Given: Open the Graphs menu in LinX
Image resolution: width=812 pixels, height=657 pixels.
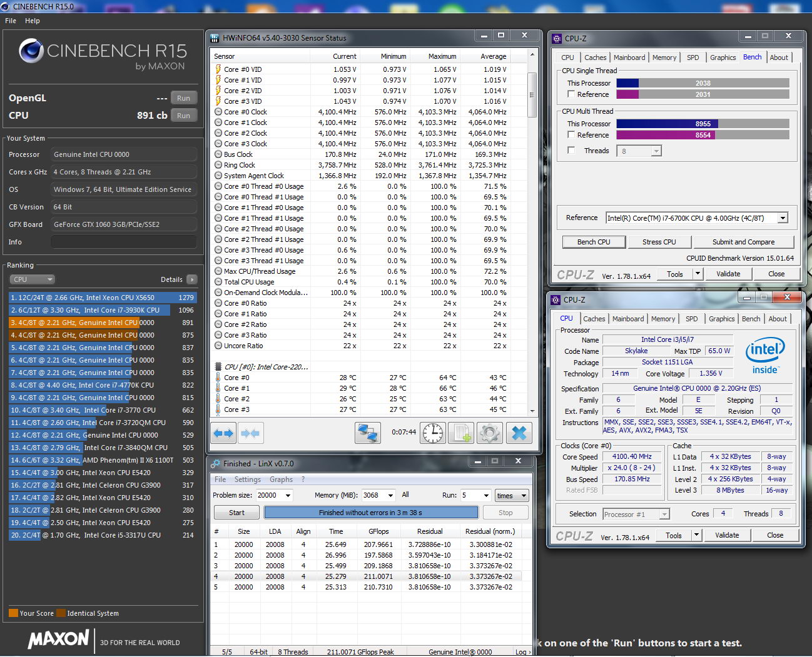Looking at the screenshot, I should click(x=282, y=479).
